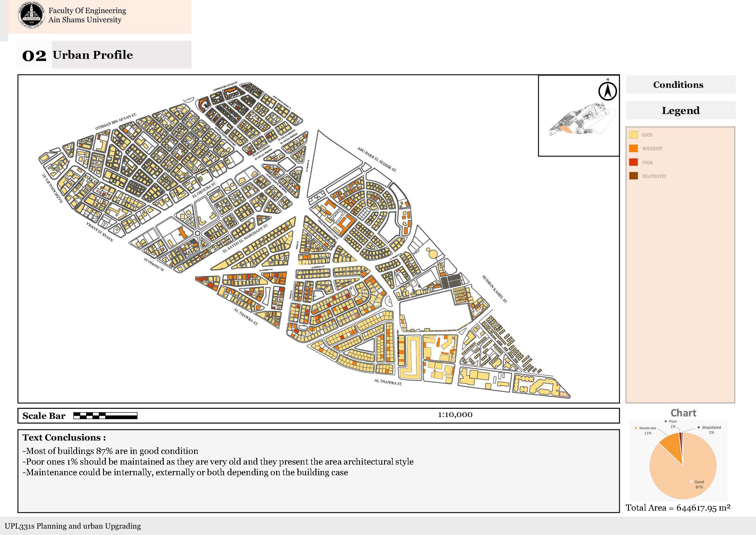
Task: Click the Text Conclusions heading
Action: coord(64,438)
